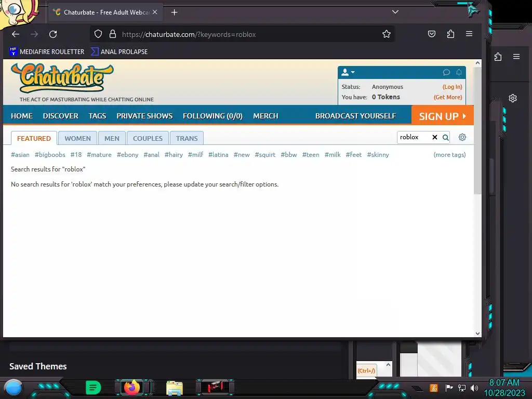Click the network tray icon
532x399 pixels.
(462, 388)
